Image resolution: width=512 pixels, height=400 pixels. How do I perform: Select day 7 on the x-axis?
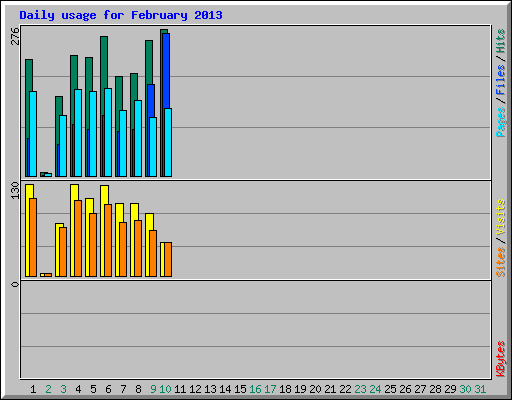click(x=123, y=389)
